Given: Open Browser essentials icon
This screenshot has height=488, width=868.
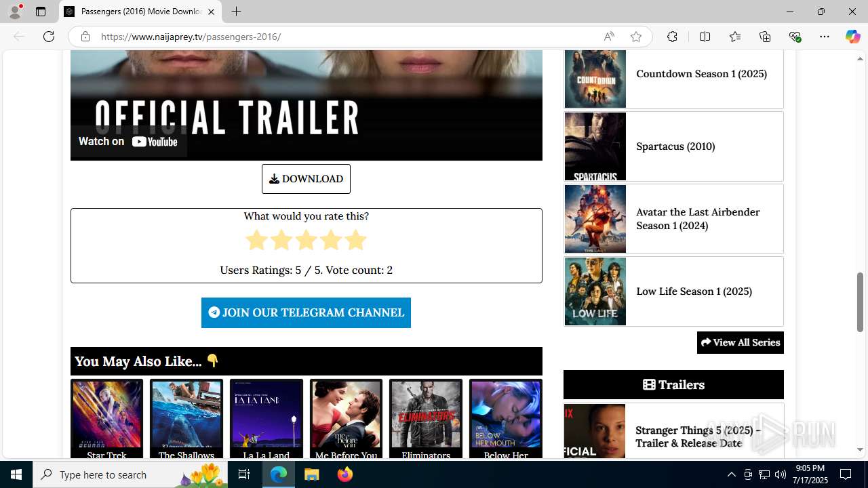Looking at the screenshot, I should (795, 37).
